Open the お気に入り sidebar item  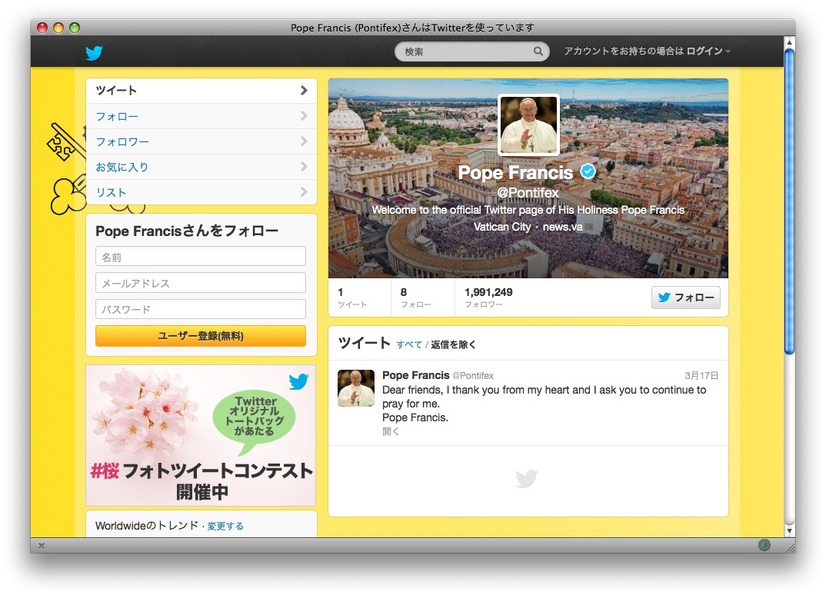[201, 167]
